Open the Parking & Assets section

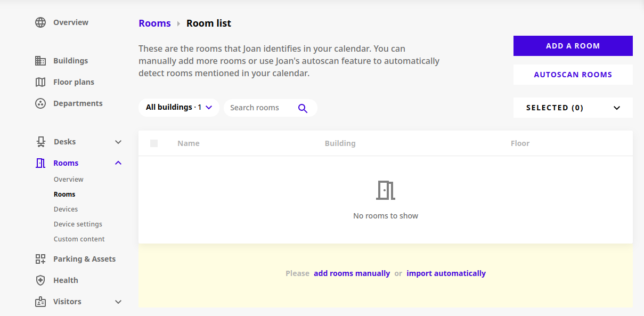click(x=84, y=259)
